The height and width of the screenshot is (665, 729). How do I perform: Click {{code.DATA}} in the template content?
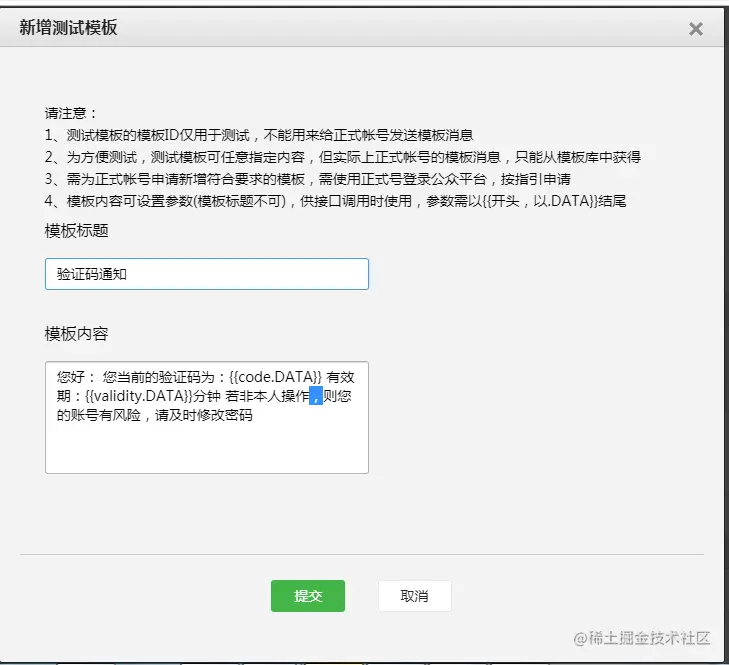(275, 377)
